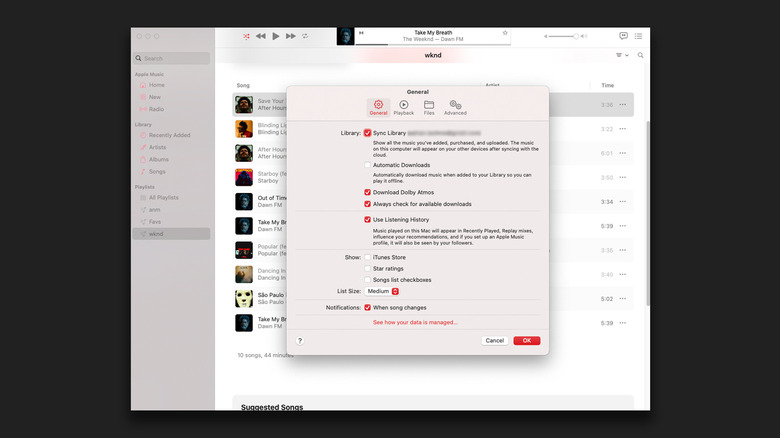Image resolution: width=780 pixels, height=438 pixels.
Task: Open the Playback preferences tab
Action: point(403,107)
